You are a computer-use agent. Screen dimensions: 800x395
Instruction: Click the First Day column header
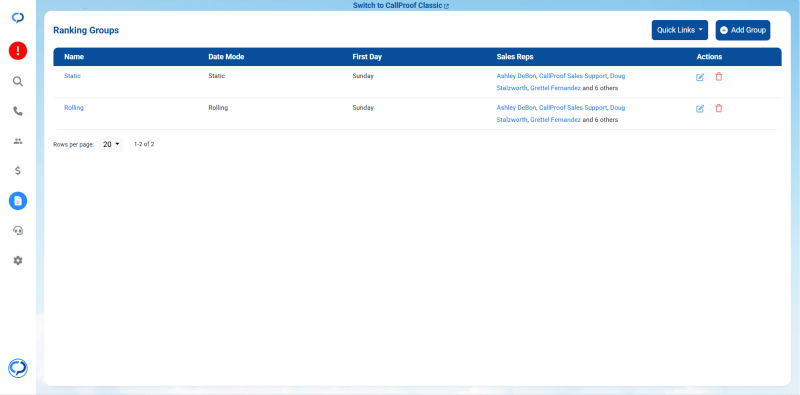click(x=367, y=57)
